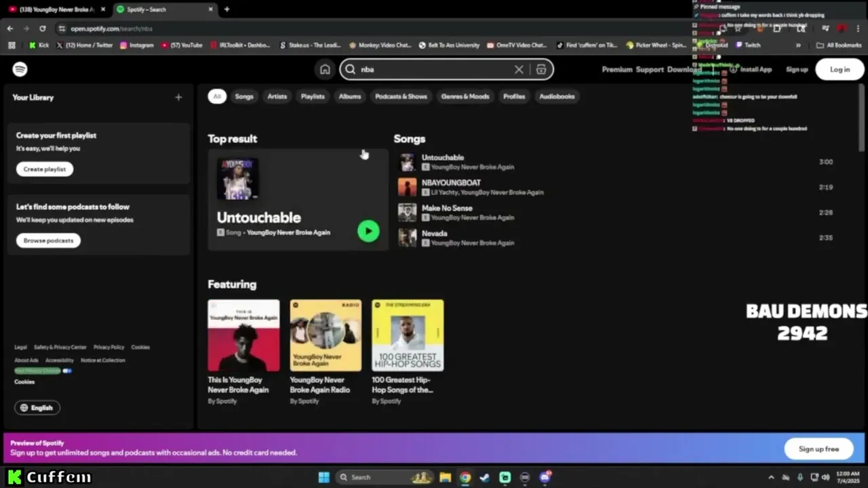Show hidden system tray icons
This screenshot has height=488, width=868.
coord(771,477)
